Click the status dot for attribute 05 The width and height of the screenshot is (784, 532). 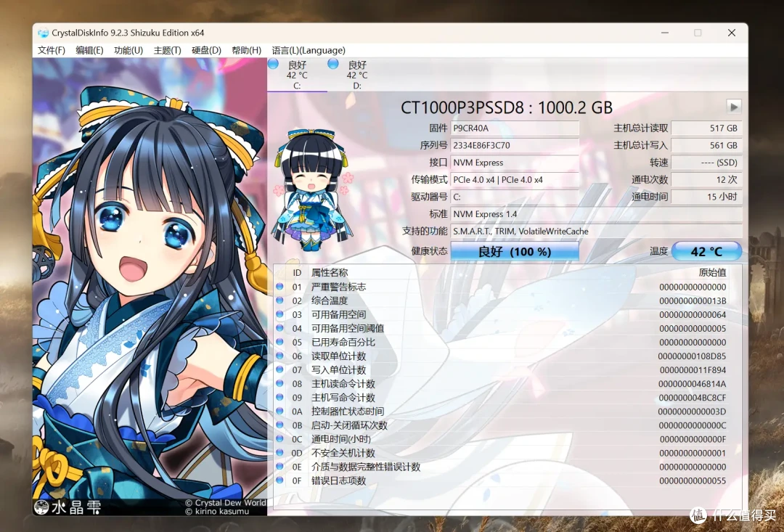(279, 342)
